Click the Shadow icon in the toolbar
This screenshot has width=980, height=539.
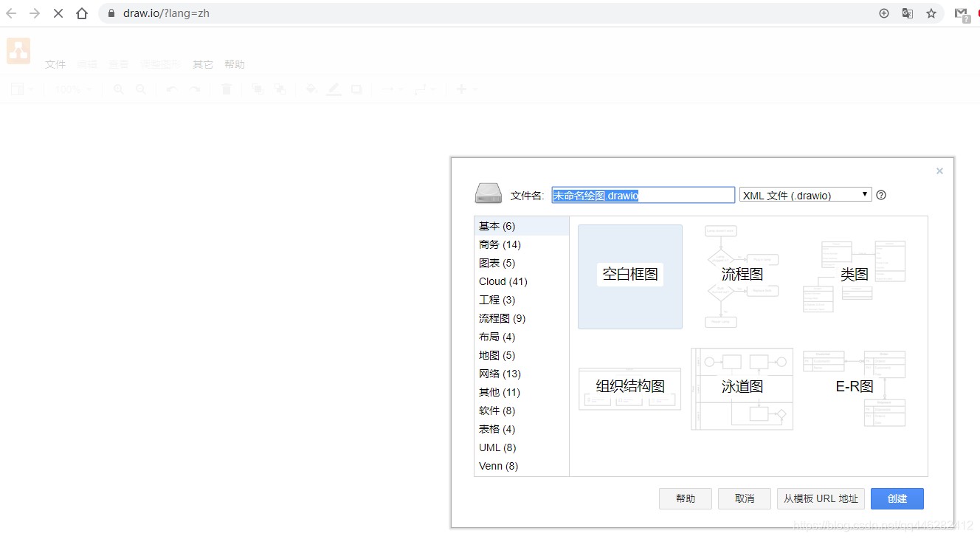[x=356, y=89]
